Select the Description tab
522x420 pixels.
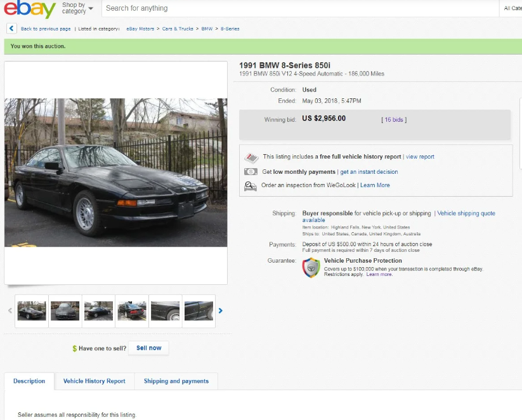[29, 381]
